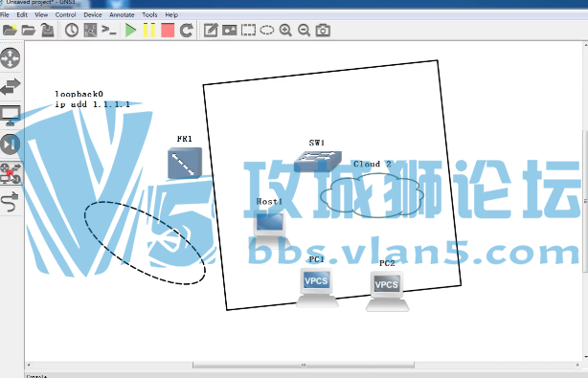Click the Save project icon
The image size is (588, 378).
pyautogui.click(x=47, y=30)
